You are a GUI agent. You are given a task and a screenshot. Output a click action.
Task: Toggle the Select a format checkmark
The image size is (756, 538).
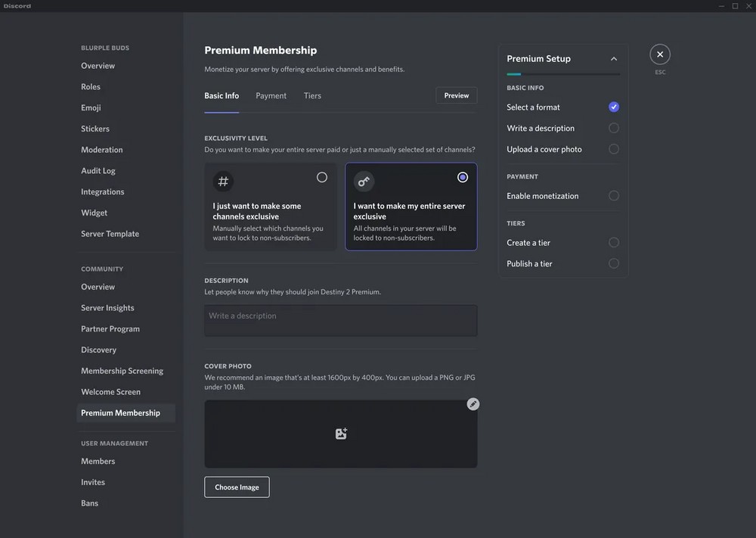[614, 107]
